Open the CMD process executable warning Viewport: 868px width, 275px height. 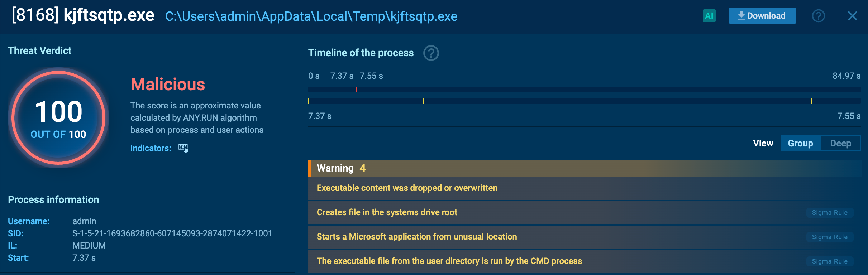[x=449, y=261]
